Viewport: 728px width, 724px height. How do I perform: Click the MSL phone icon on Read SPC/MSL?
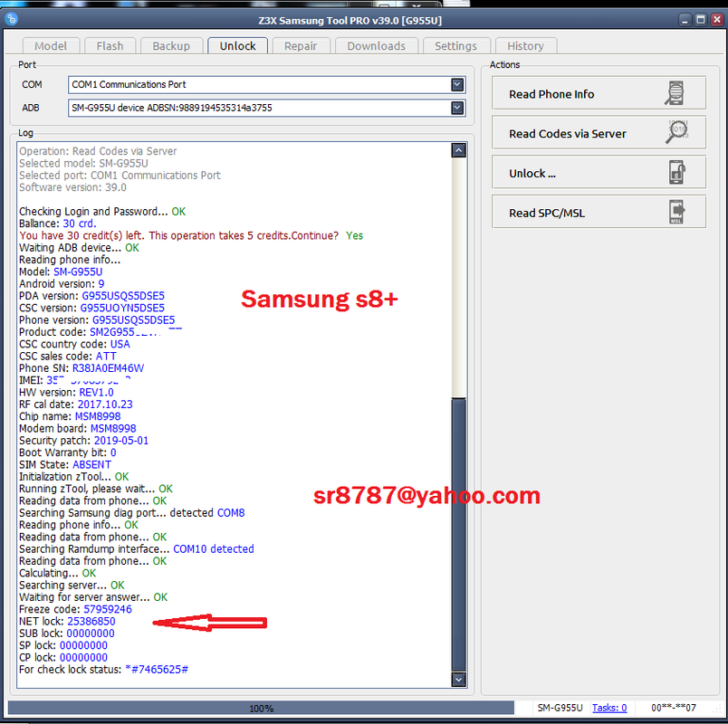[677, 212]
